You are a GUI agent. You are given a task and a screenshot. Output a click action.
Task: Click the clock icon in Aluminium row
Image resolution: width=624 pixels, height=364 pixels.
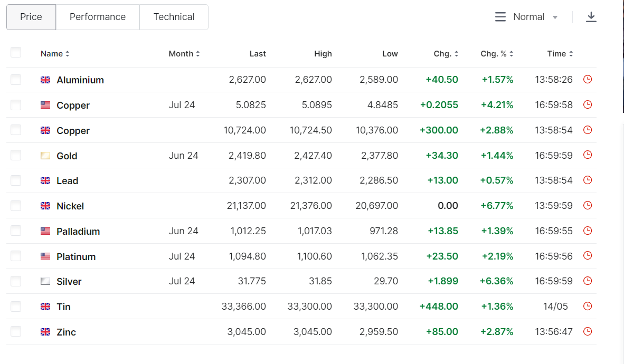point(588,79)
